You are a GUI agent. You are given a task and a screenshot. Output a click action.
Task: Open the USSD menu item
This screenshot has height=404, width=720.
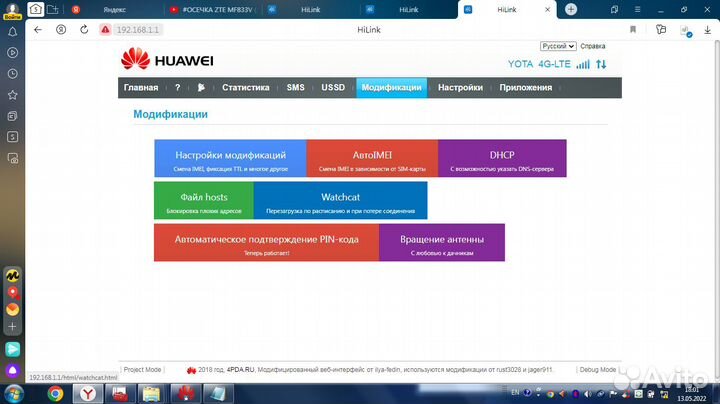333,88
